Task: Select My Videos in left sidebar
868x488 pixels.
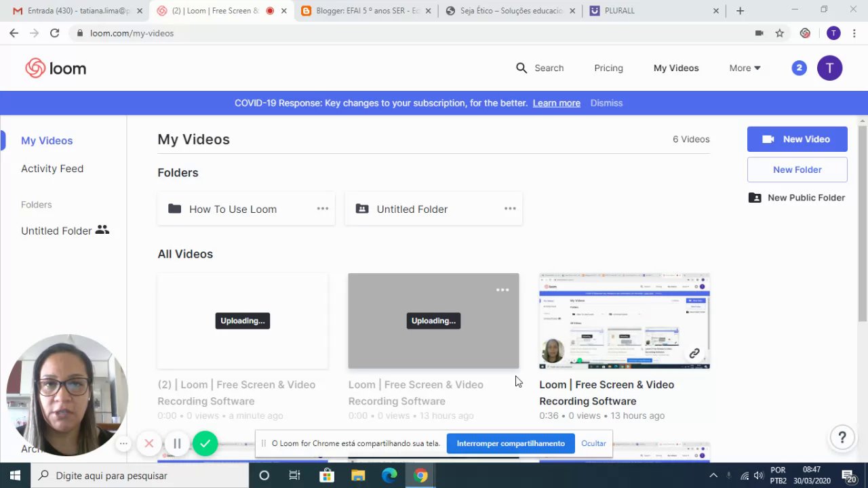Action: (47, 140)
